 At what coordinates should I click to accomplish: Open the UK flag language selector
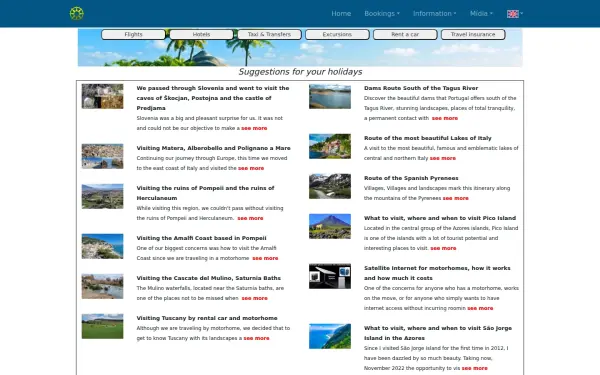(x=515, y=14)
